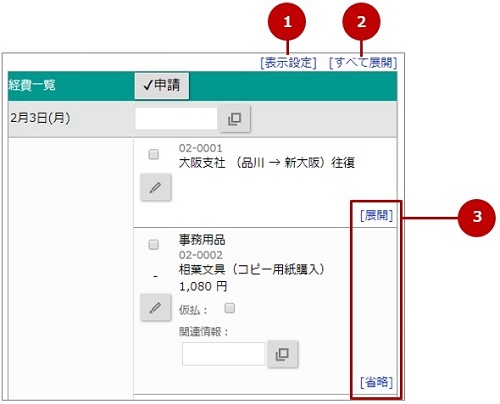Image resolution: width=500 pixels, height=404 pixels.
Task: Tick the checkbox for expense 02-0001
Action: 153,154
